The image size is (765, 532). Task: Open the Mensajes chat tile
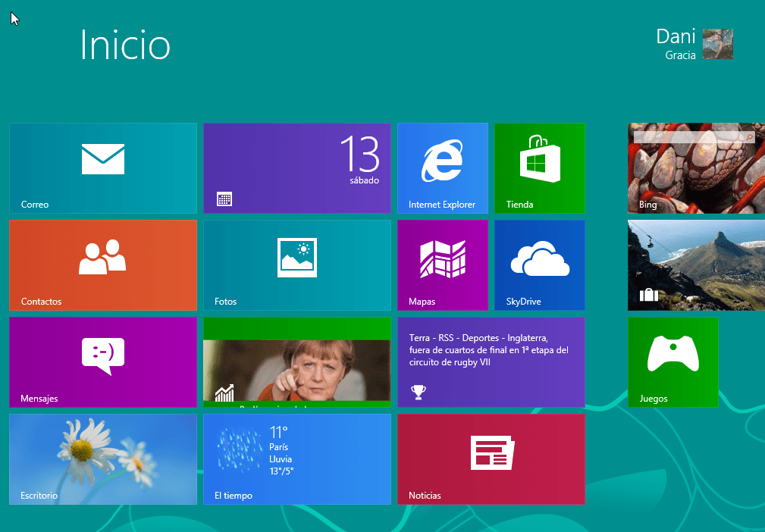click(x=103, y=362)
